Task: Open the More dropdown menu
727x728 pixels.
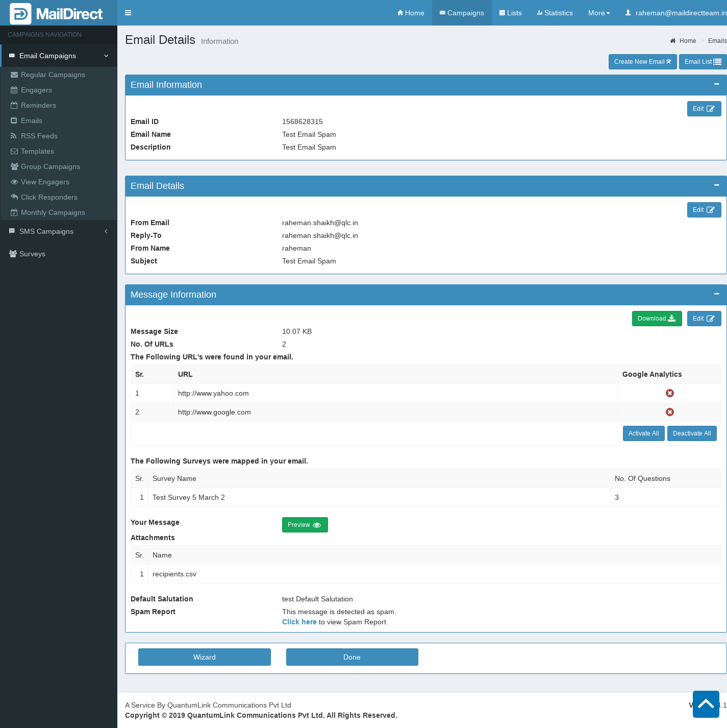Action: (598, 13)
